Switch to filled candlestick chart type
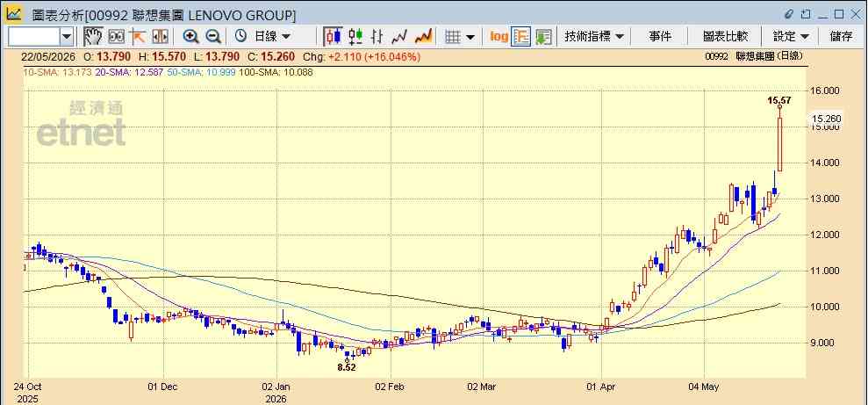This screenshot has height=405, width=868. pyautogui.click(x=334, y=37)
